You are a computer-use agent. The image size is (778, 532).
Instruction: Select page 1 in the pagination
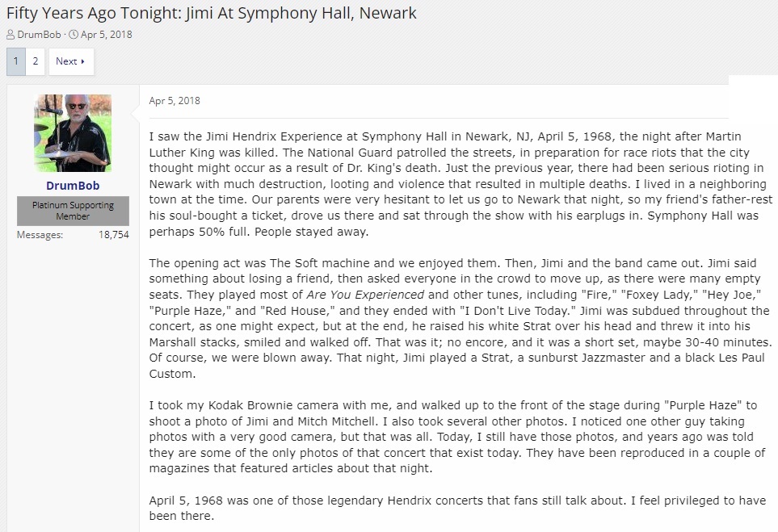click(x=16, y=61)
